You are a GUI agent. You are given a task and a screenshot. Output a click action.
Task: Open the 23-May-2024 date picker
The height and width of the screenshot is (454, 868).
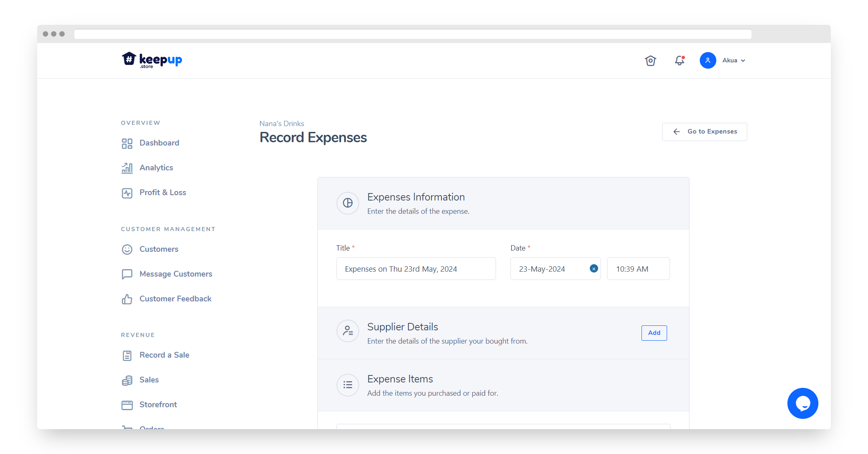point(546,269)
